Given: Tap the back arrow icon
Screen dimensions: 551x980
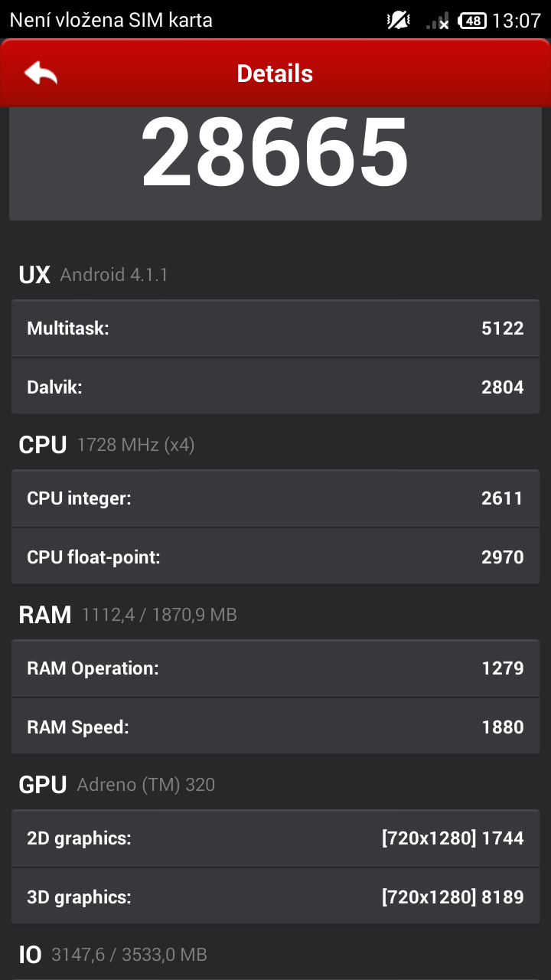Looking at the screenshot, I should [x=41, y=73].
